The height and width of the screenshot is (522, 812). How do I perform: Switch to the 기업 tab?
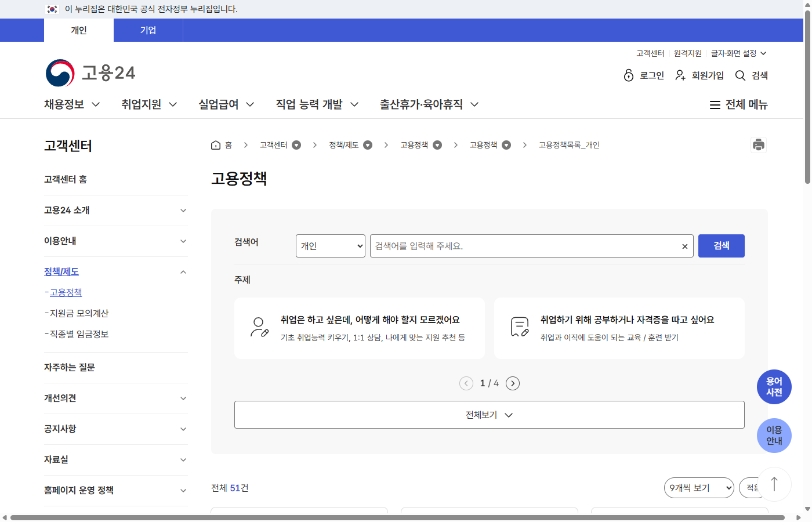[x=148, y=30]
